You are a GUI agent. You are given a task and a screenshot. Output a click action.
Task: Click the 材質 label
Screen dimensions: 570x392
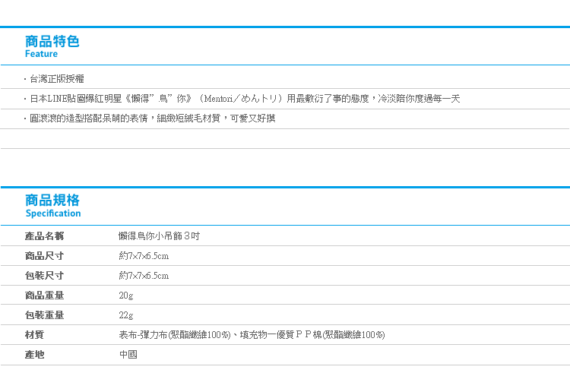[34, 334]
